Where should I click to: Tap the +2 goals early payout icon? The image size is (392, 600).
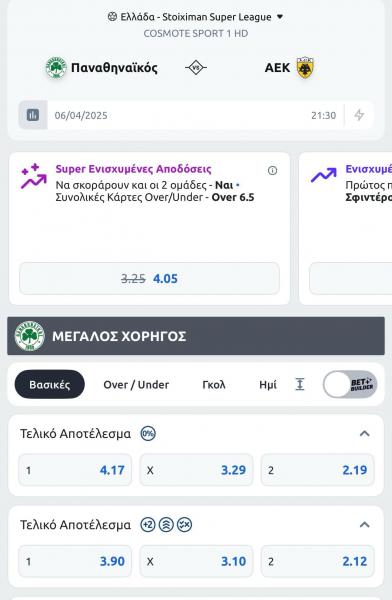148,525
